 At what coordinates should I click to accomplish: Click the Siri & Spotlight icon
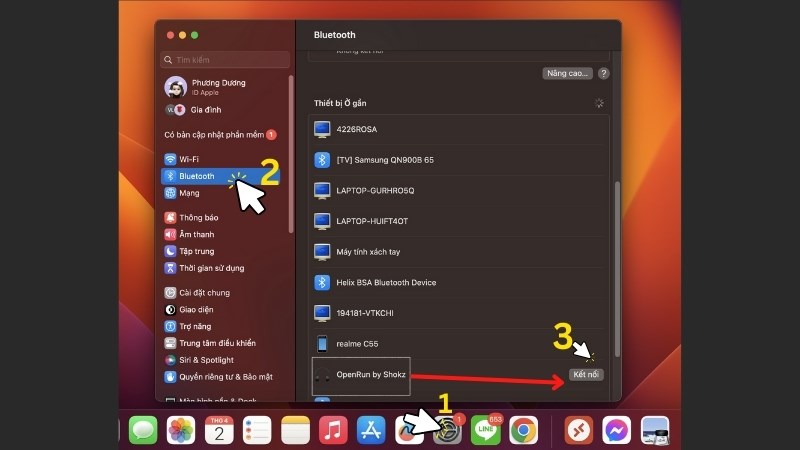coord(170,360)
